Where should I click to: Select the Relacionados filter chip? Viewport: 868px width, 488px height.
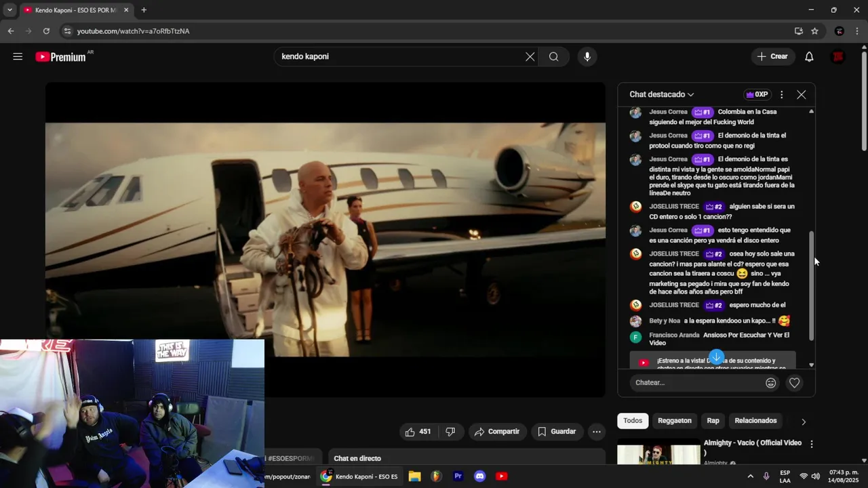(755, 421)
